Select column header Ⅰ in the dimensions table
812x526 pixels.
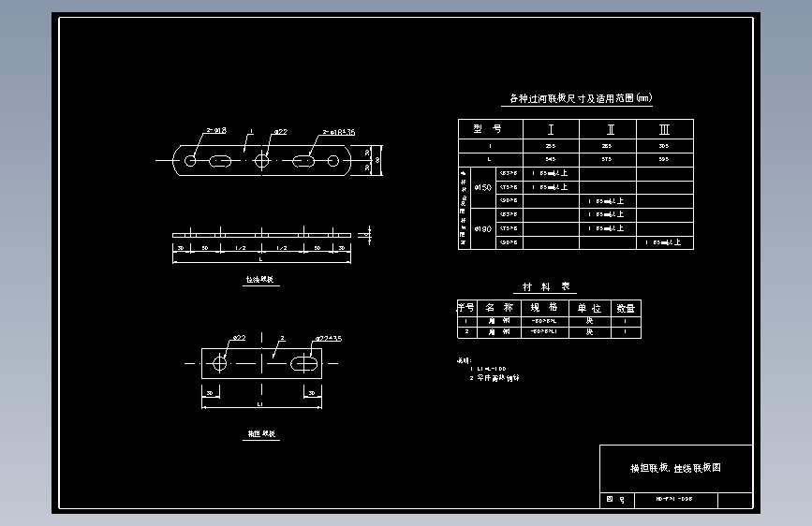tap(551, 129)
